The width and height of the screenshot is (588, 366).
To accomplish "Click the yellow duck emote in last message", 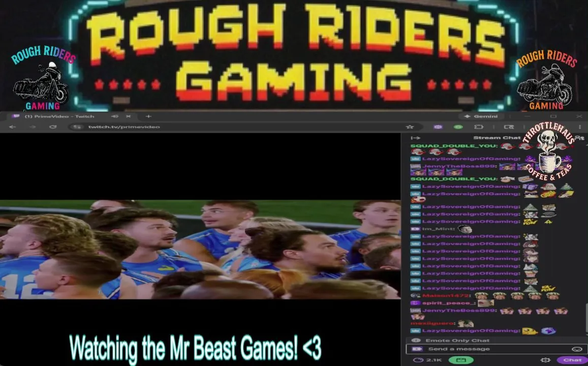I will click(x=530, y=331).
